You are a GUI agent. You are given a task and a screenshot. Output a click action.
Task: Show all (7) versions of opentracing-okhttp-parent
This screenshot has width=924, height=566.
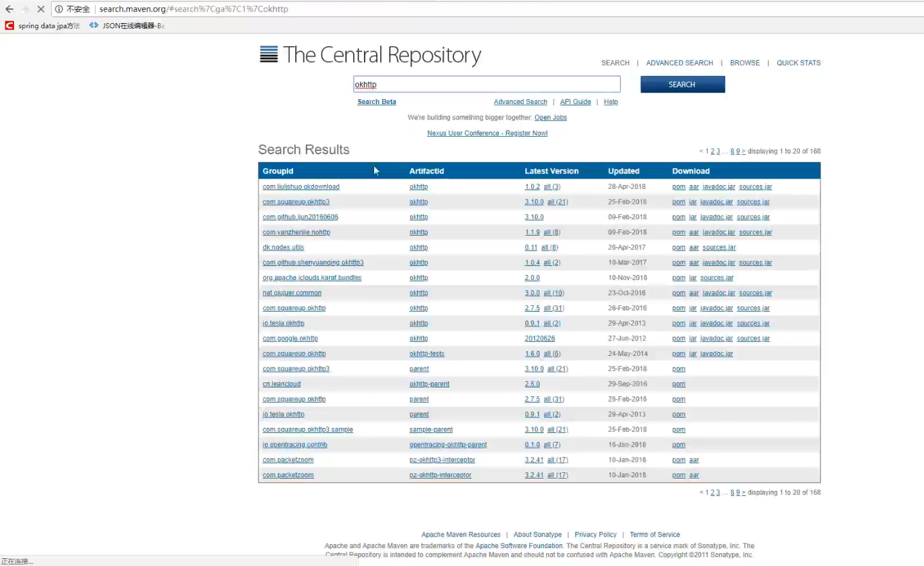click(x=552, y=445)
